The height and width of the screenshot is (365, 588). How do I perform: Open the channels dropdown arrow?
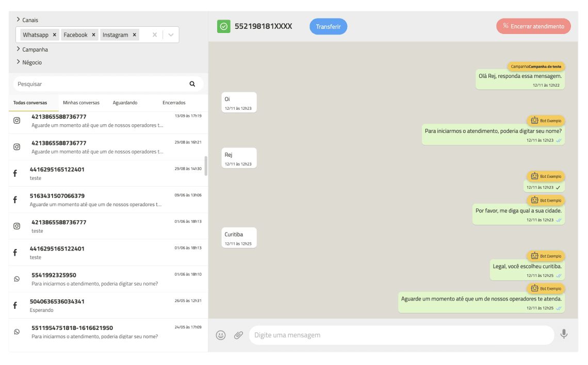coord(171,35)
